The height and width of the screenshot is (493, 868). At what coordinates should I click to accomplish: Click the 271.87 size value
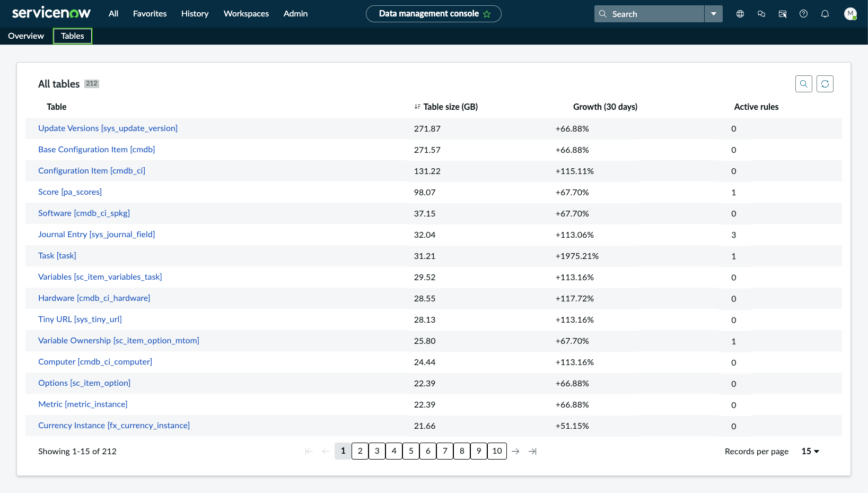[427, 128]
